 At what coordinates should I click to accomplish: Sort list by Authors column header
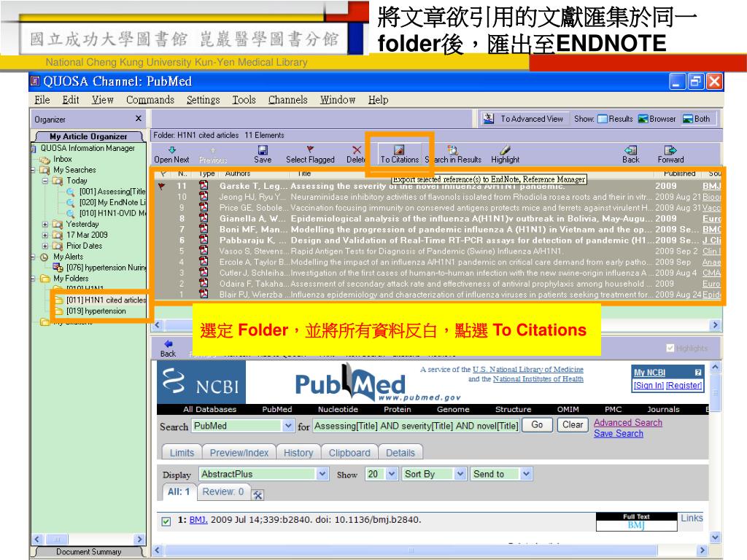(237, 174)
